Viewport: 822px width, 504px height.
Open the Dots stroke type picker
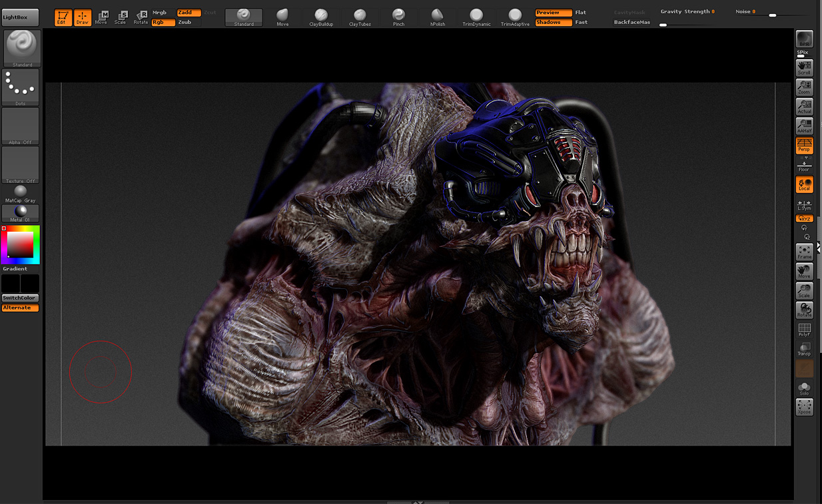21,87
